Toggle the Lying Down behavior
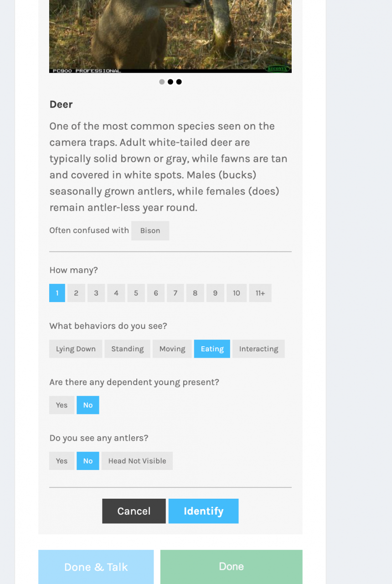 76,349
